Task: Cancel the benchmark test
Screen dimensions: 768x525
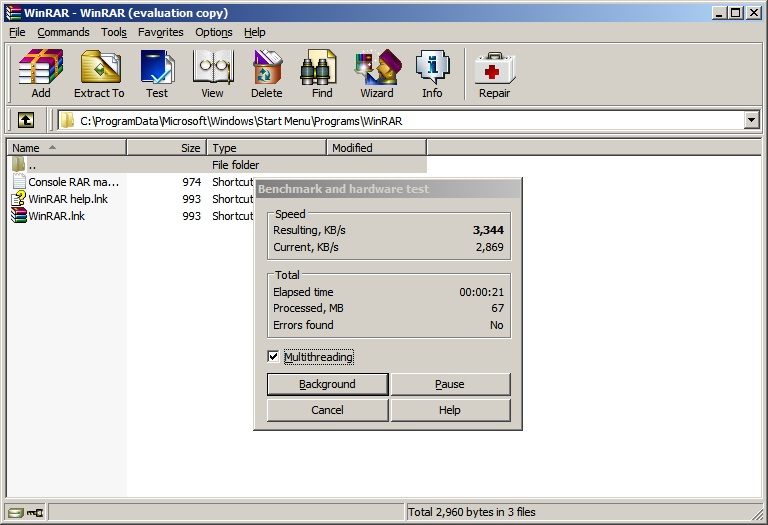Action: 328,410
